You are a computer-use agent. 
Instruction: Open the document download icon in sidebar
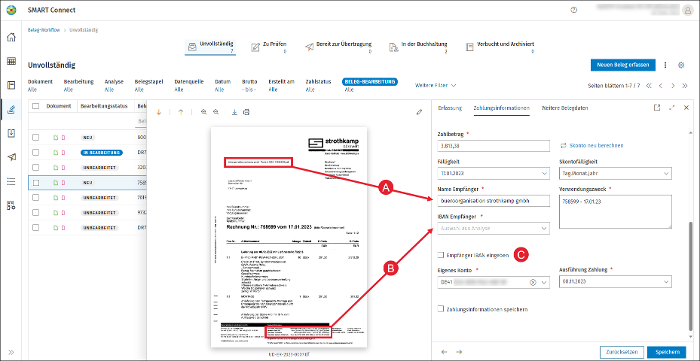point(12,133)
